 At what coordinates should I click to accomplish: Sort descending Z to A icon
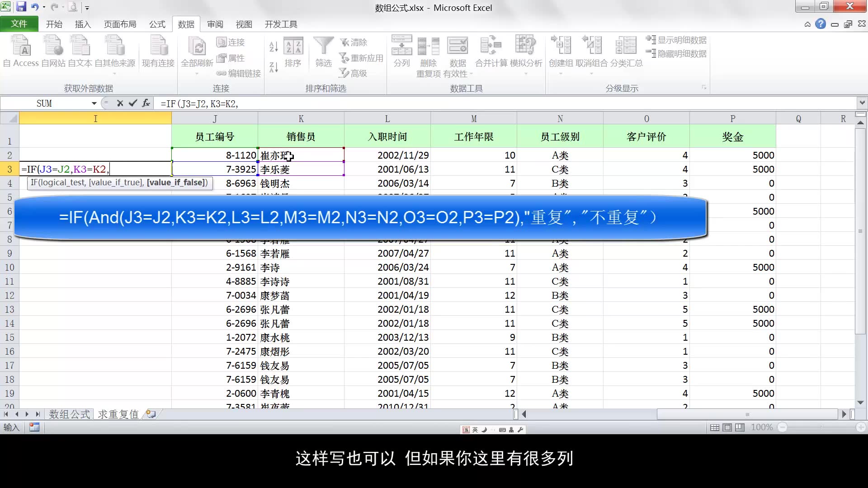point(274,67)
